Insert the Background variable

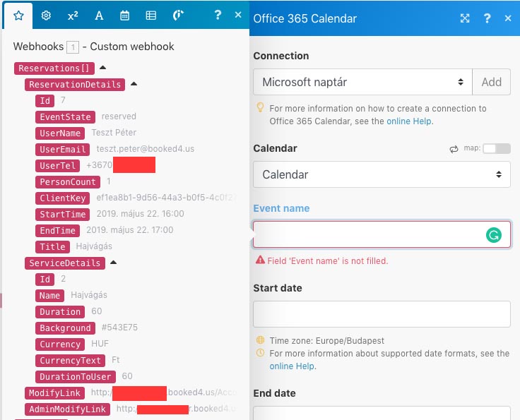tap(65, 328)
